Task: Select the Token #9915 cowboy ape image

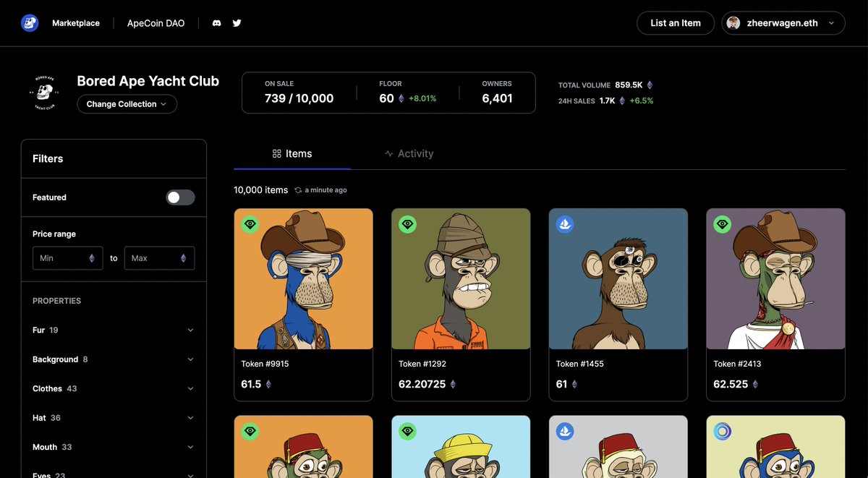Action: (304, 279)
